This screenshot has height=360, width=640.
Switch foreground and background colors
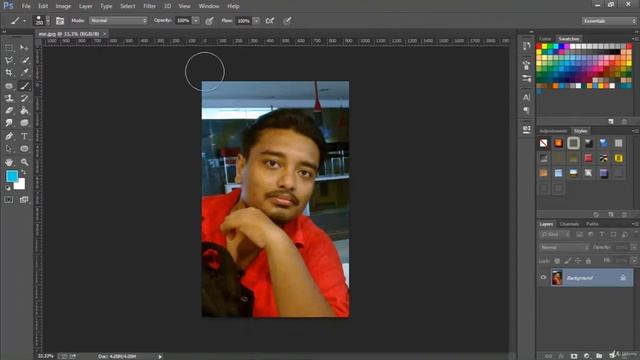[x=23, y=173]
